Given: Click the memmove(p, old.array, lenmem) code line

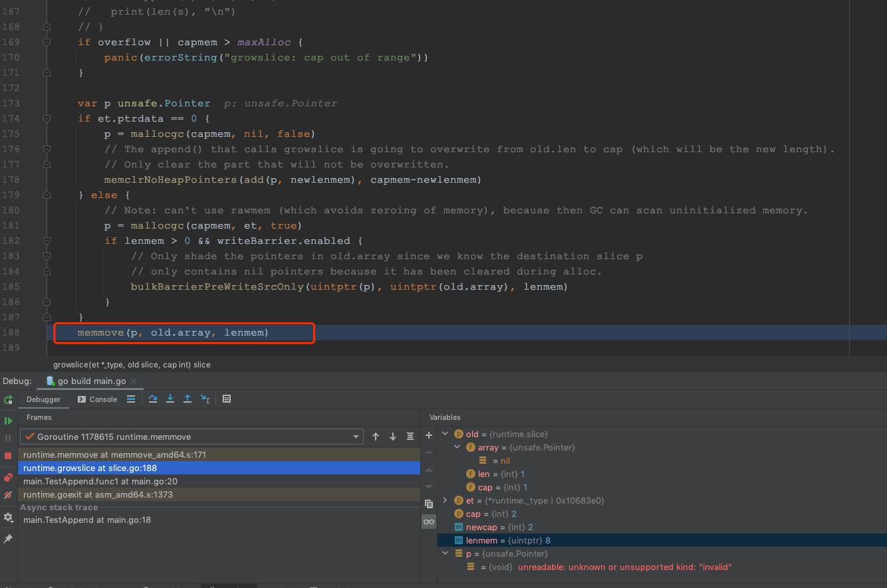Looking at the screenshot, I should pos(173,332).
